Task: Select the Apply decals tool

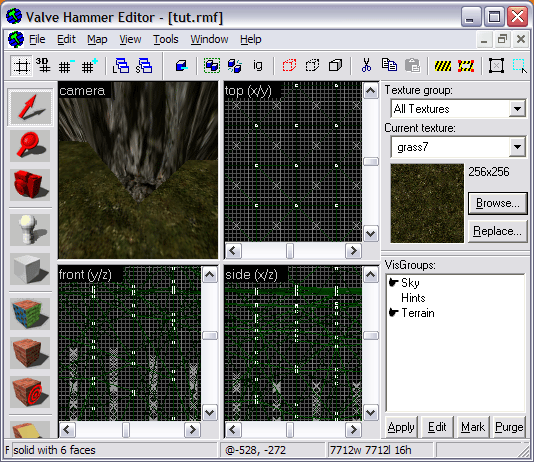Action: (x=30, y=392)
